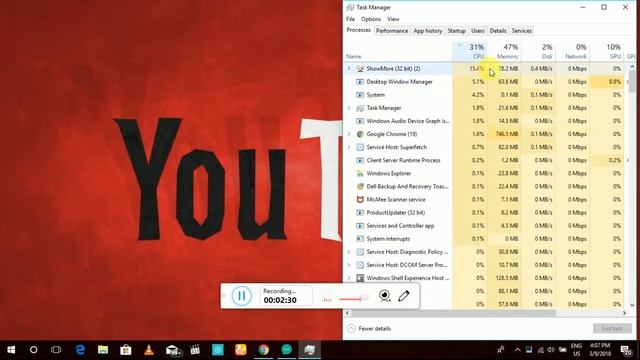Click the volume icon in system tray
The image size is (640, 360).
pos(551,350)
